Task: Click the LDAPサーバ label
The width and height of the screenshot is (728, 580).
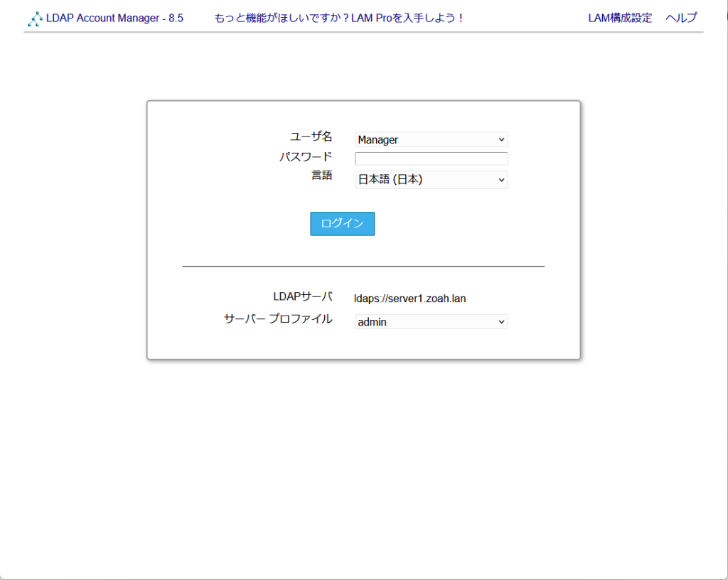Action: point(302,296)
